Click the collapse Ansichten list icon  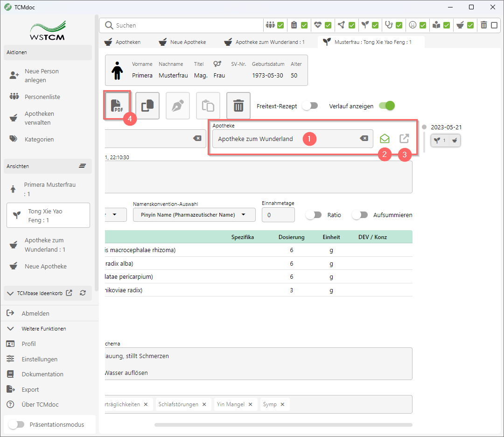83,166
